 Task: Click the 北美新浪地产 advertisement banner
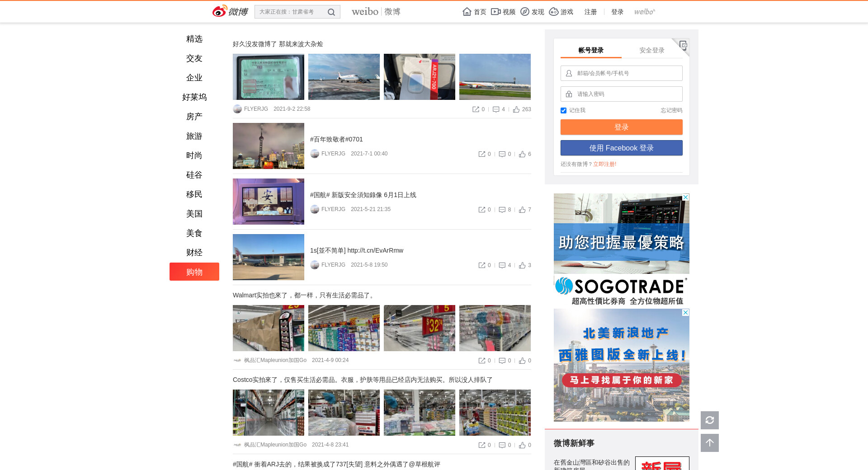pos(622,365)
